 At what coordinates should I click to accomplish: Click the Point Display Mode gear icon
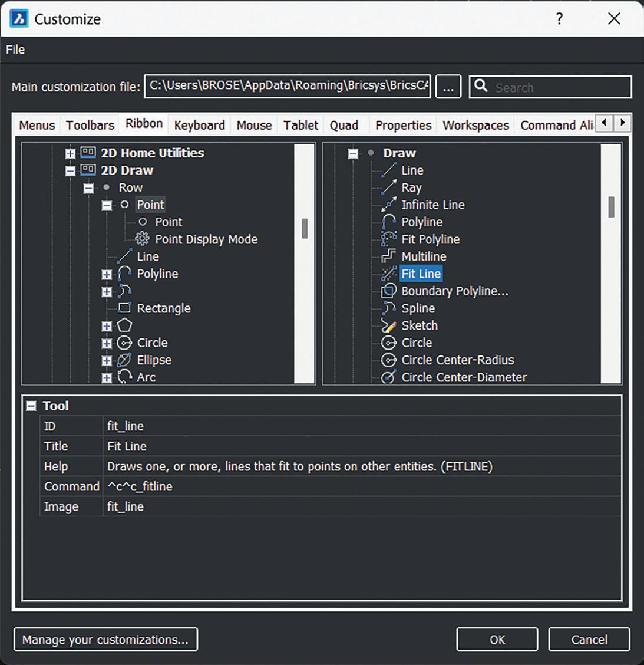pyautogui.click(x=143, y=239)
